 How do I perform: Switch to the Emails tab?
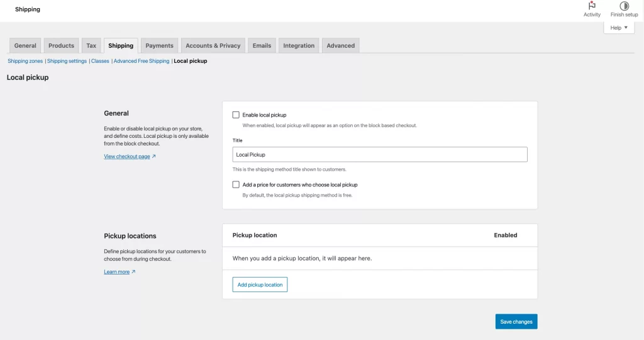[x=262, y=45]
